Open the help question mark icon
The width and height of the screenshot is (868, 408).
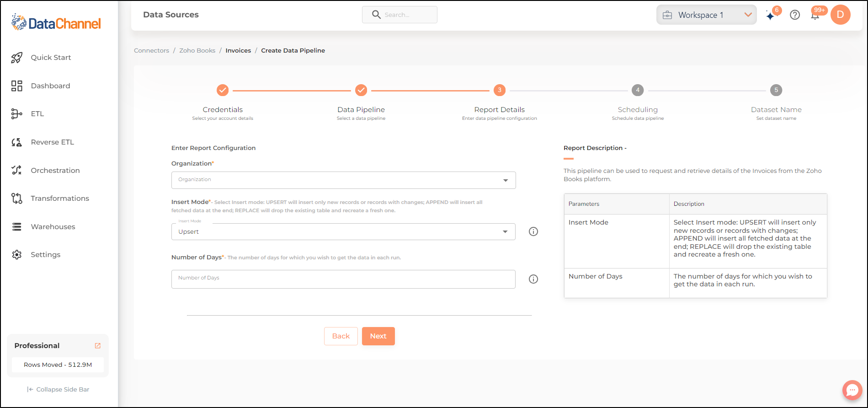[x=795, y=15]
